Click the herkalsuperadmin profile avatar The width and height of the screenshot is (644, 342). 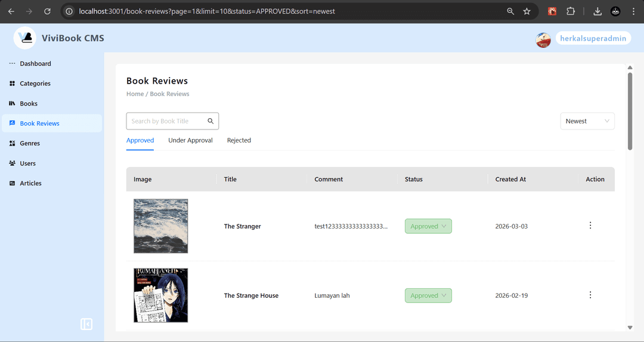(543, 39)
